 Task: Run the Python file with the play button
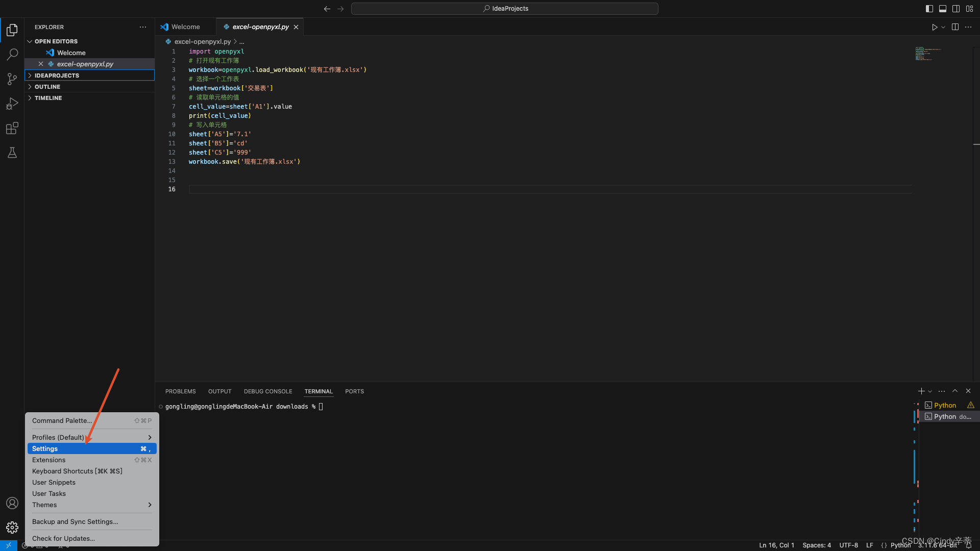pos(935,27)
